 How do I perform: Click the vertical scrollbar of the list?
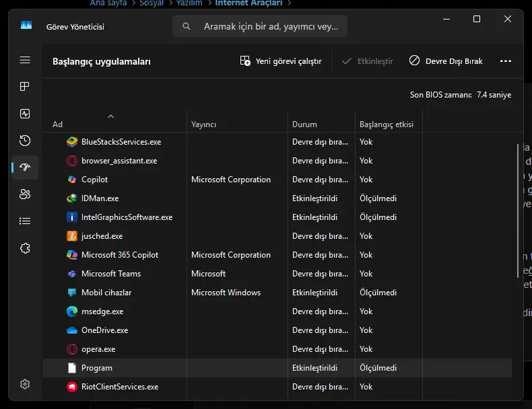point(518,211)
